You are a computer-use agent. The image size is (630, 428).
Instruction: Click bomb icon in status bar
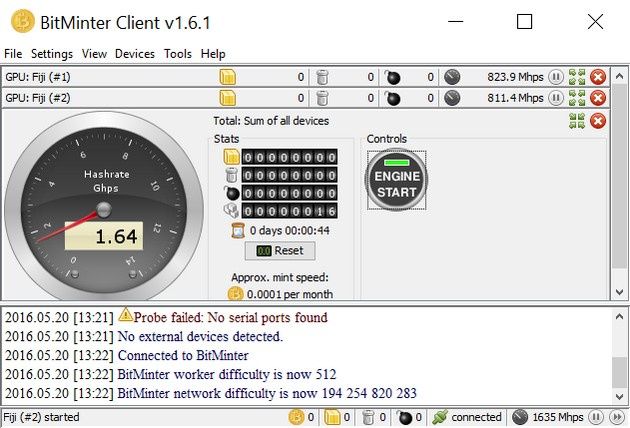point(404,417)
